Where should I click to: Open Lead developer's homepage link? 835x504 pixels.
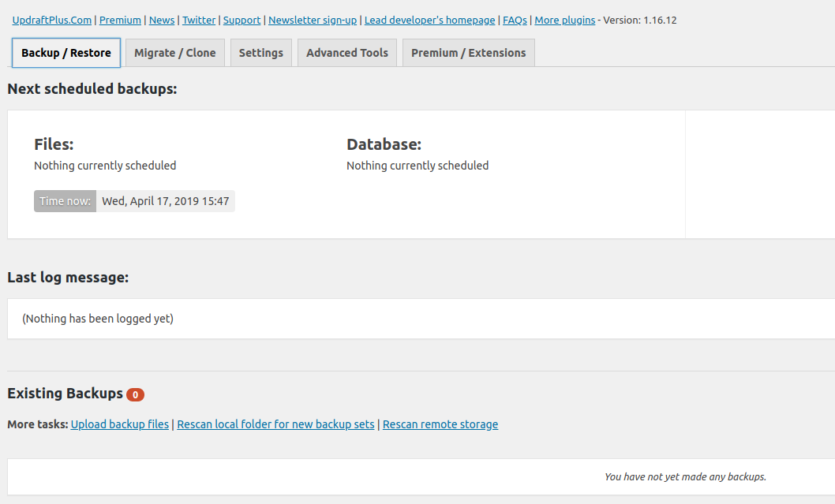point(429,20)
